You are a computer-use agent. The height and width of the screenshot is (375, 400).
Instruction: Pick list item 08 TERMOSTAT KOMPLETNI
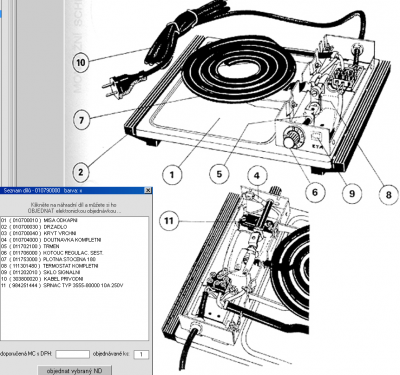pyautogui.click(x=50, y=266)
